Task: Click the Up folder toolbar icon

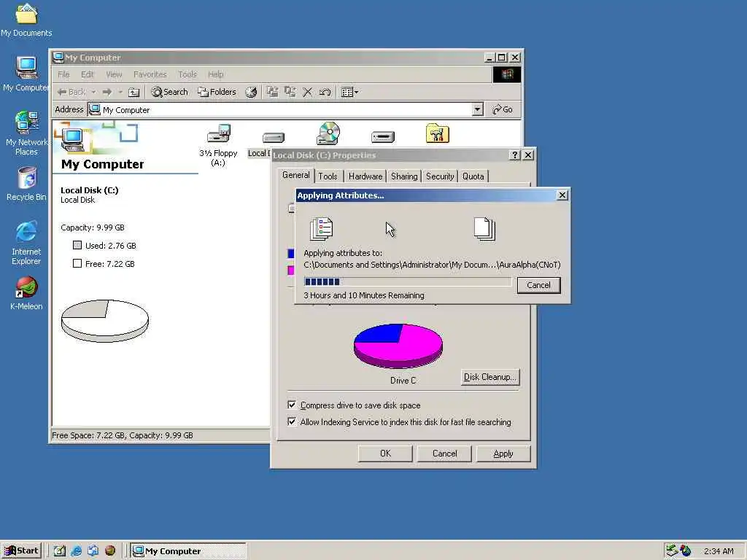Action: 134,92
